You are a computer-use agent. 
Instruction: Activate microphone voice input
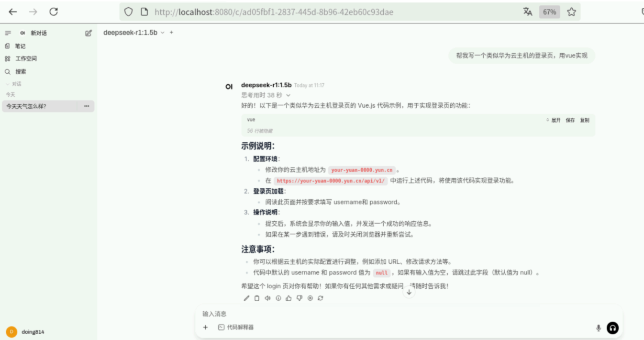[598, 328]
